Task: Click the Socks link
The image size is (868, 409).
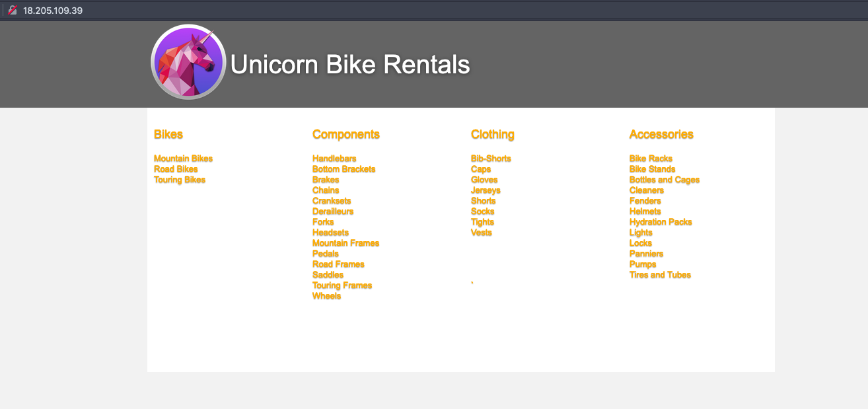Action: 482,211
